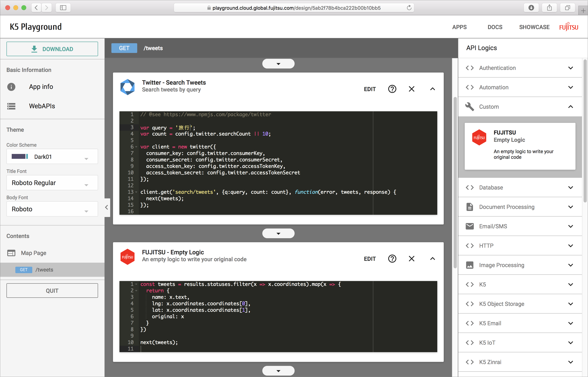Click the Document Processing file icon

point(469,207)
